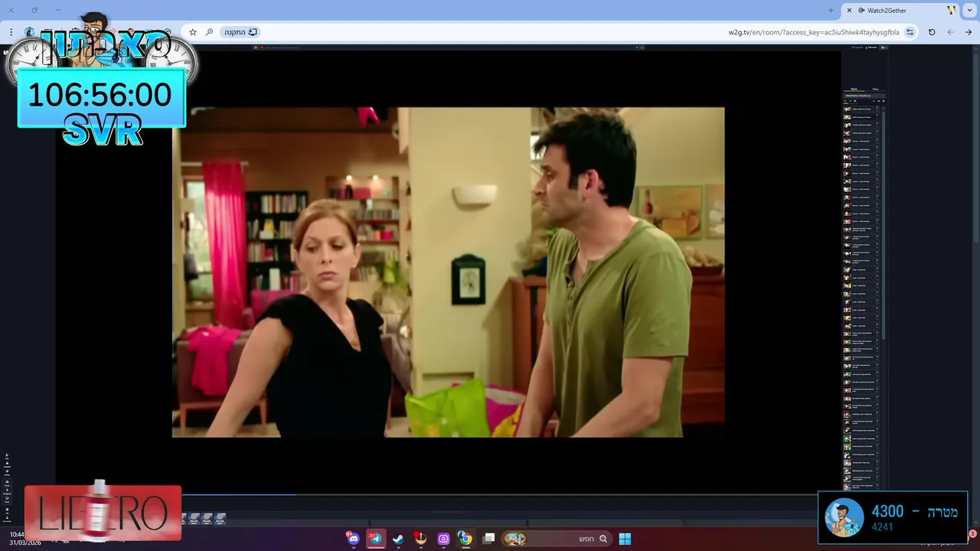This screenshot has width=980, height=551.
Task: Open a new browser tab
Action: [831, 11]
